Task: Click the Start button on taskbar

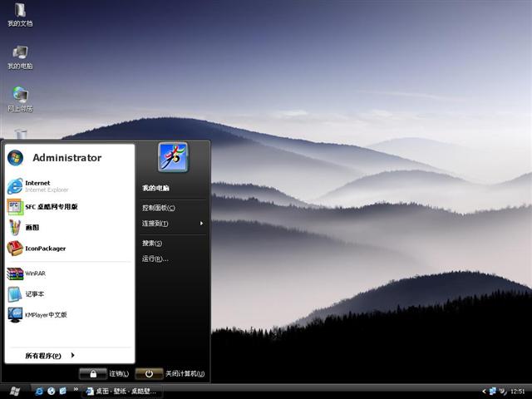Action: [x=15, y=392]
